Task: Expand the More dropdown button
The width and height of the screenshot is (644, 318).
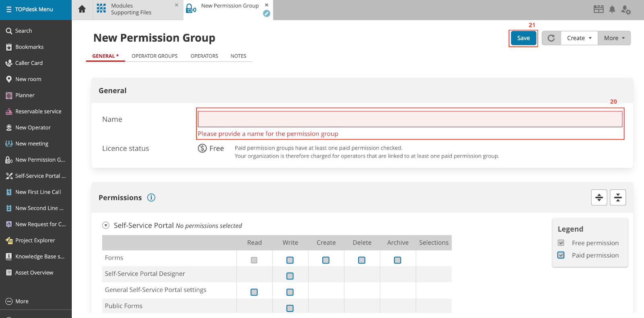Action: coord(614,38)
